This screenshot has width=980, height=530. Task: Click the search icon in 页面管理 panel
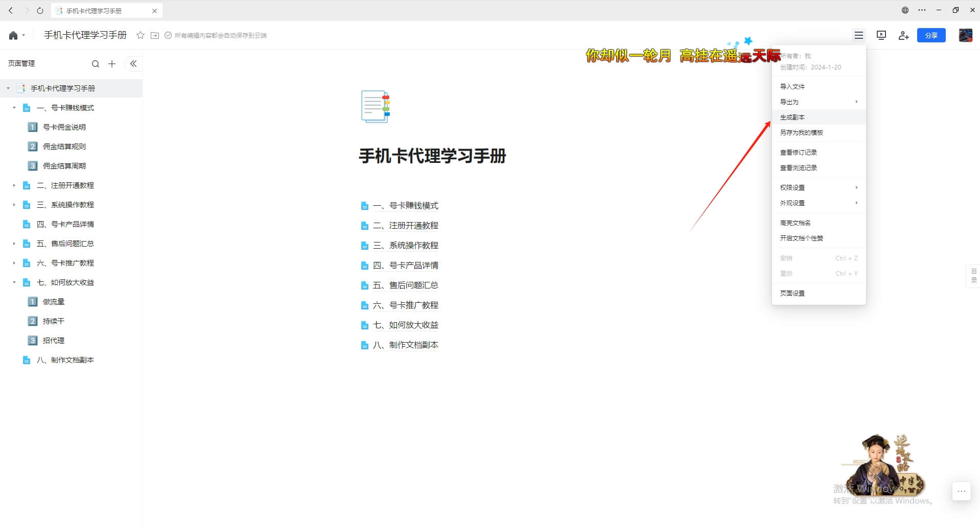[96, 63]
